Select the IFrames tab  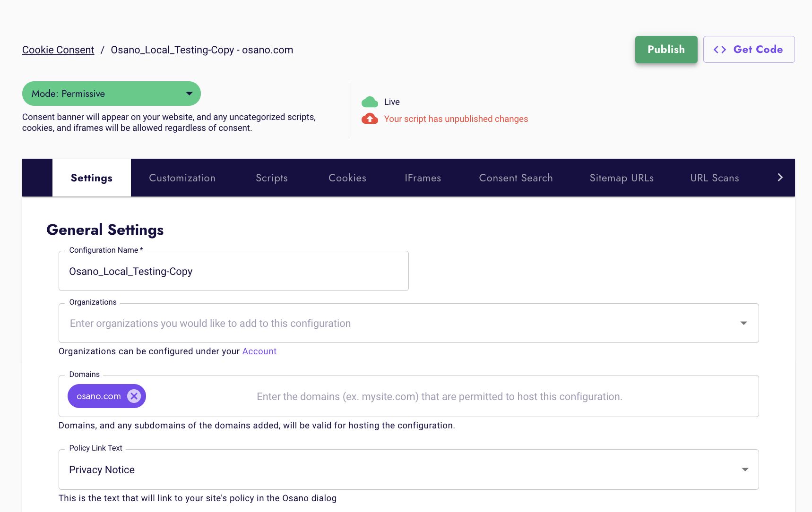pyautogui.click(x=423, y=178)
